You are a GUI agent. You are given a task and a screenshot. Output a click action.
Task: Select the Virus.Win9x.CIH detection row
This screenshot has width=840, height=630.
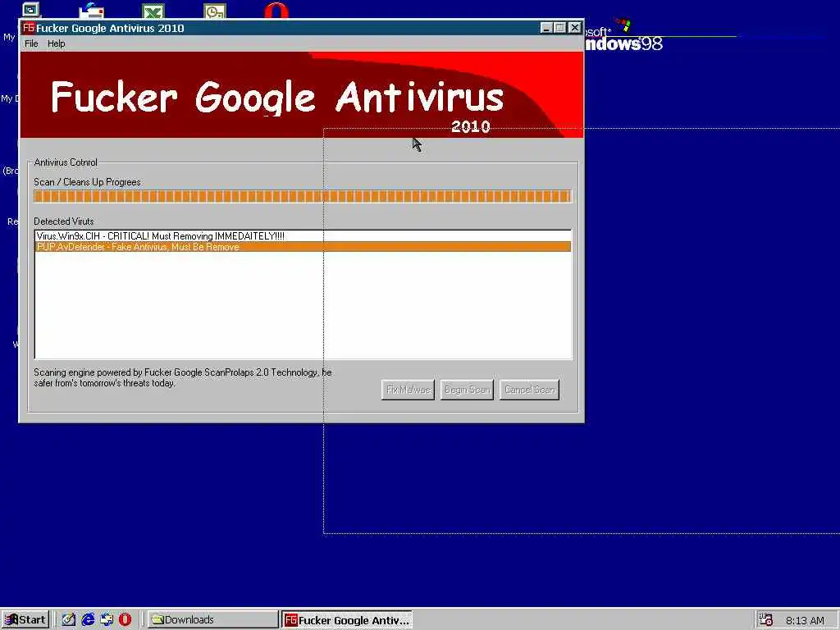pos(304,236)
